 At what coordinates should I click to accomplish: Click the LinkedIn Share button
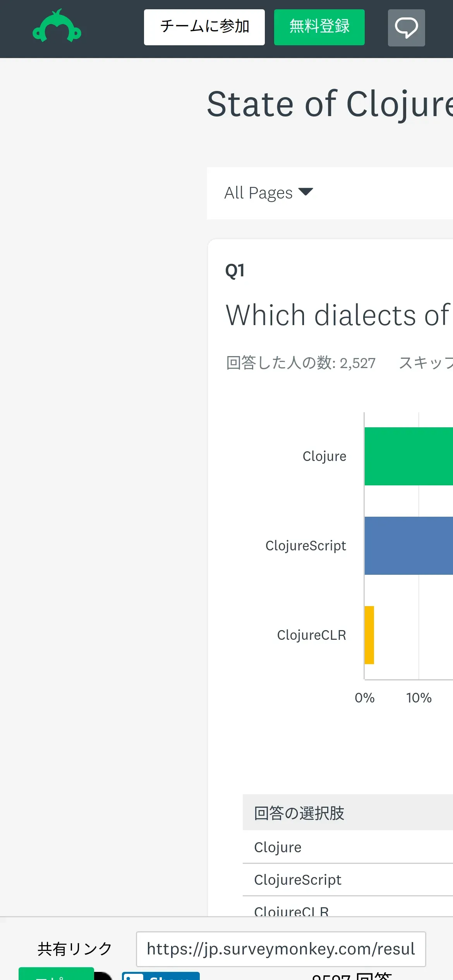click(x=161, y=976)
